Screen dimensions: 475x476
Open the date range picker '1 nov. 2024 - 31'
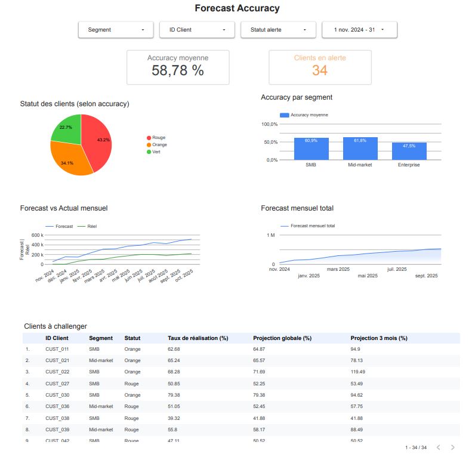tap(359, 30)
